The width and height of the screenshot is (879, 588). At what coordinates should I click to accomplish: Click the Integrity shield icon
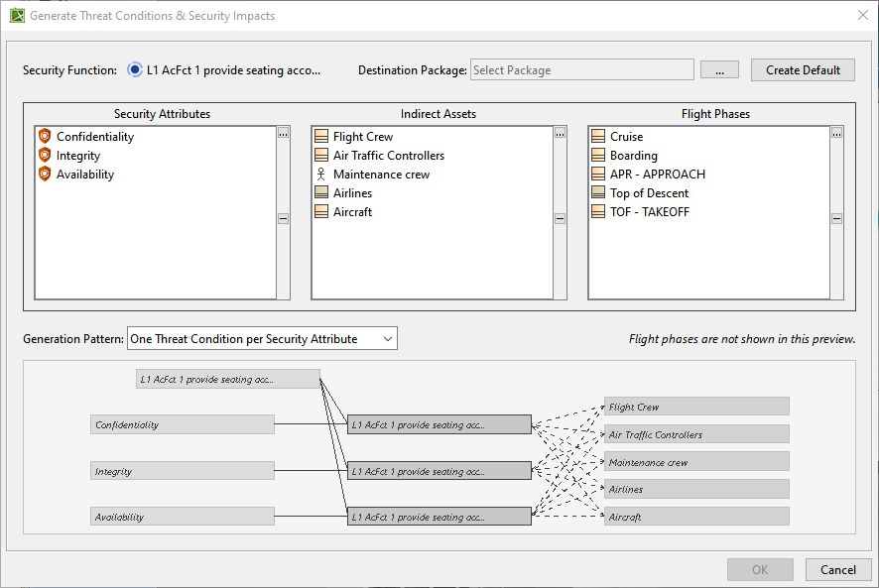44,156
